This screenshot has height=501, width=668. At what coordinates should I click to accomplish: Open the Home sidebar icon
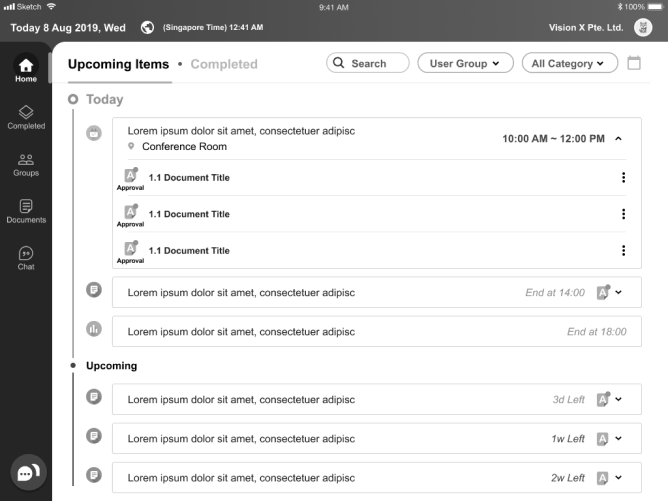[26, 69]
